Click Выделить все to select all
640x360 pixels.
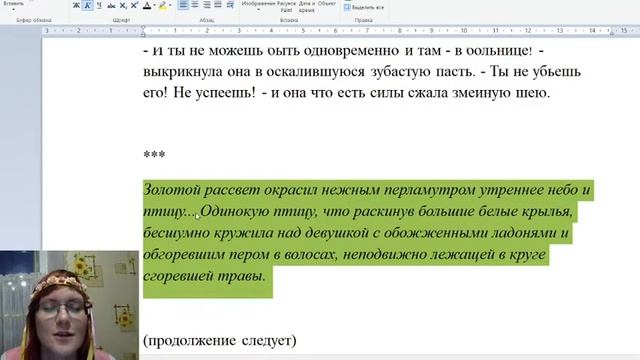364,7
